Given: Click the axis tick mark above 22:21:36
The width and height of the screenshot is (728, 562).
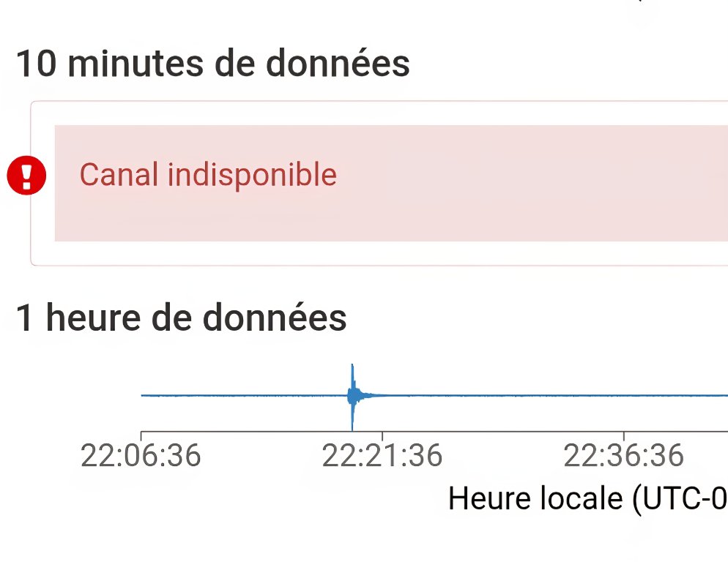Looking at the screenshot, I should click(382, 435).
